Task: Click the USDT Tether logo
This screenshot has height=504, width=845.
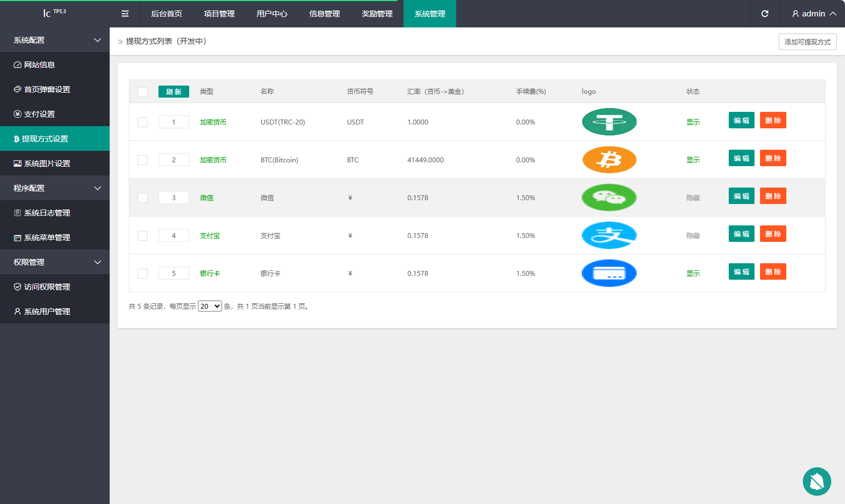Action: click(609, 122)
